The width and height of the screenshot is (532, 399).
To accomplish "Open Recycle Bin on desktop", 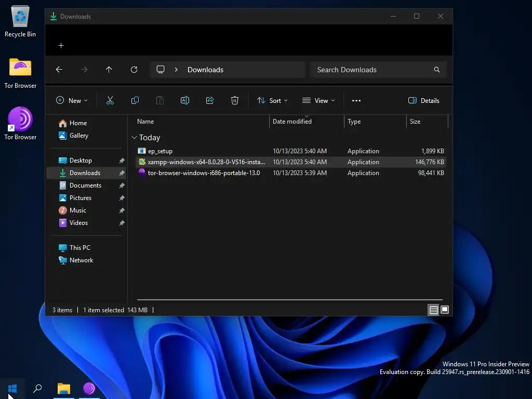I will pyautogui.click(x=20, y=21).
